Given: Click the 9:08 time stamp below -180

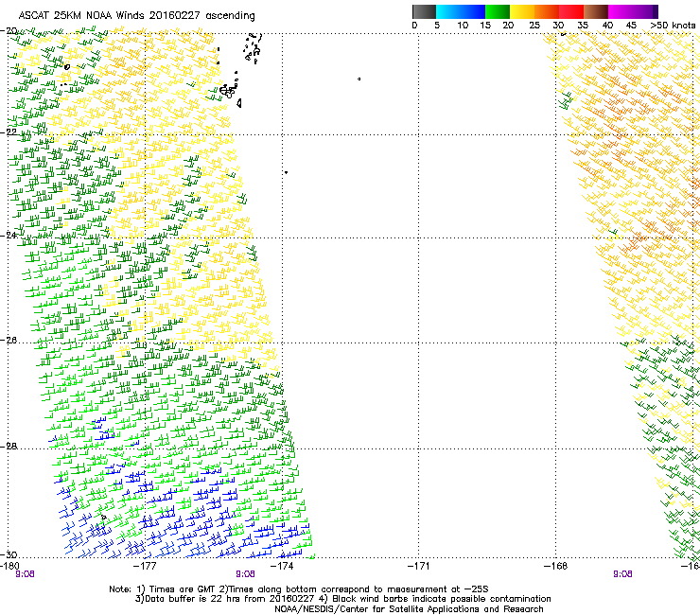Looking at the screenshot, I should click(x=25, y=574).
